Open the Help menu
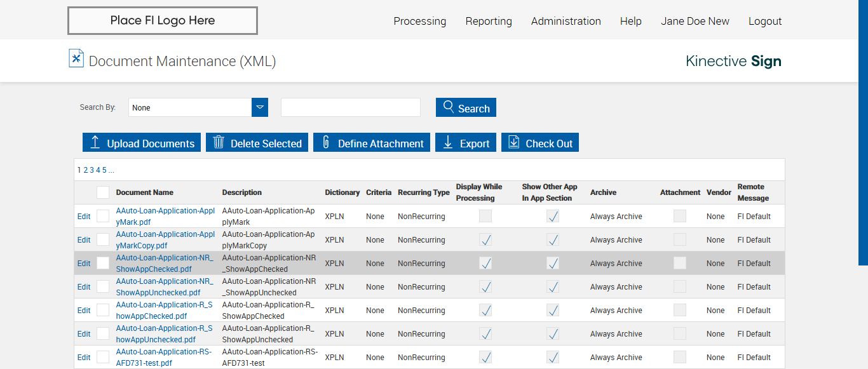The width and height of the screenshot is (868, 369). pyautogui.click(x=630, y=21)
